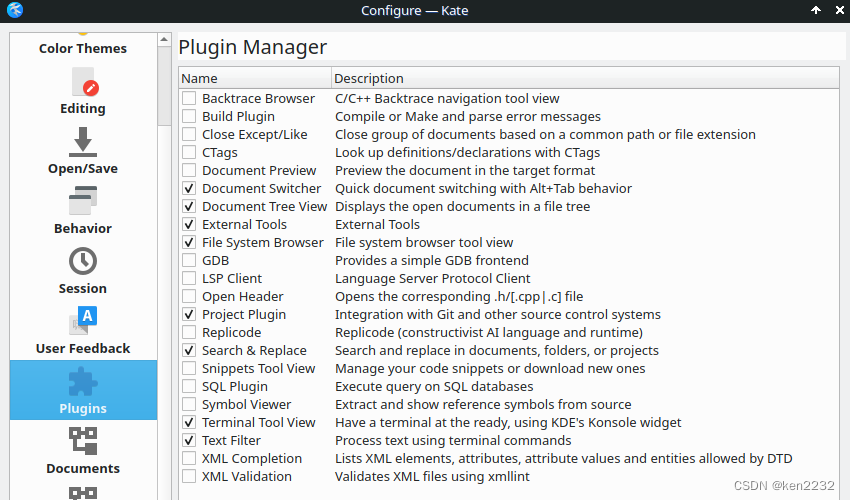Select the 'LSP Client' plugin name

point(232,278)
